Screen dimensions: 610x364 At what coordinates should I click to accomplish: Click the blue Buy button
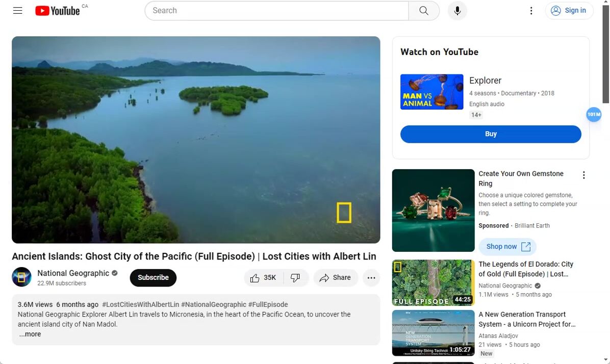[x=491, y=134]
